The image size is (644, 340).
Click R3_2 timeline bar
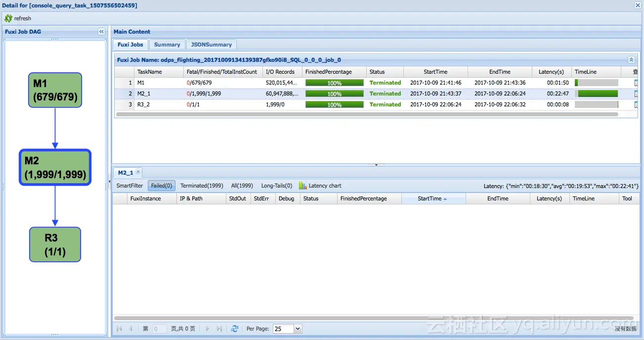(x=596, y=105)
